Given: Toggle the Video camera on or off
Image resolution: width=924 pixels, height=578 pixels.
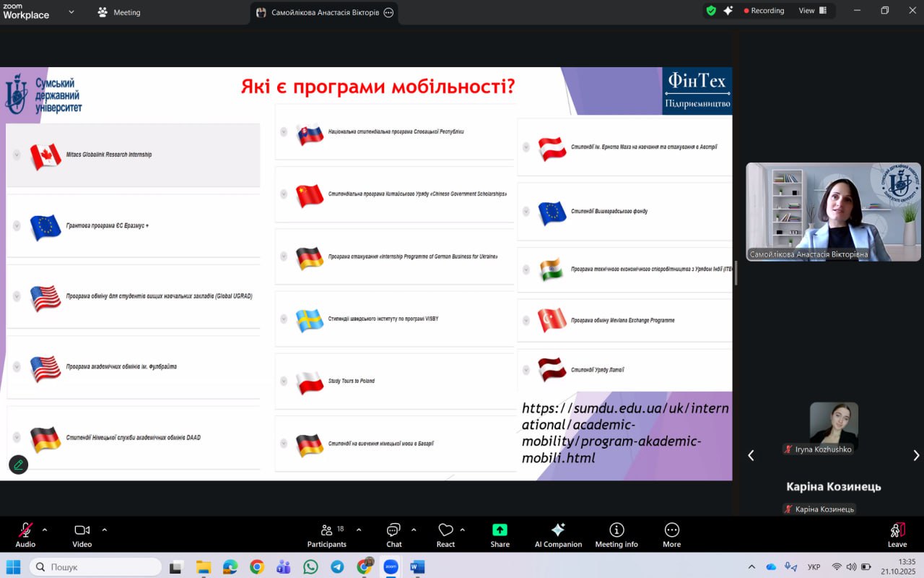Looking at the screenshot, I should click(x=82, y=535).
